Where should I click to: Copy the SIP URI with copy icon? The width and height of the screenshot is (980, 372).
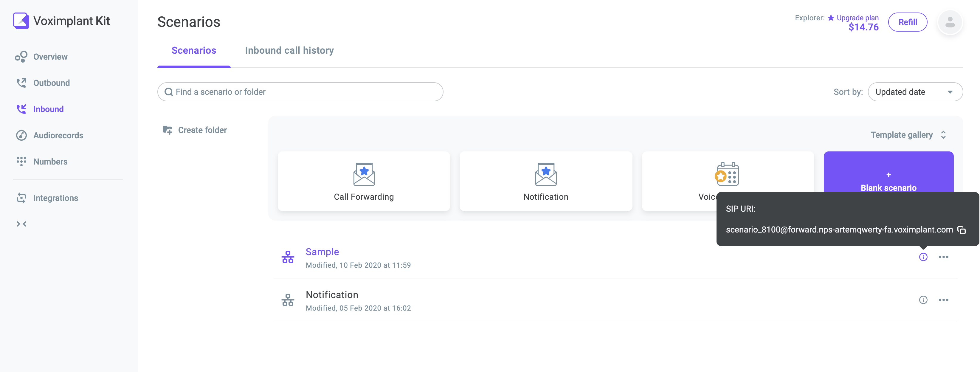(x=962, y=230)
